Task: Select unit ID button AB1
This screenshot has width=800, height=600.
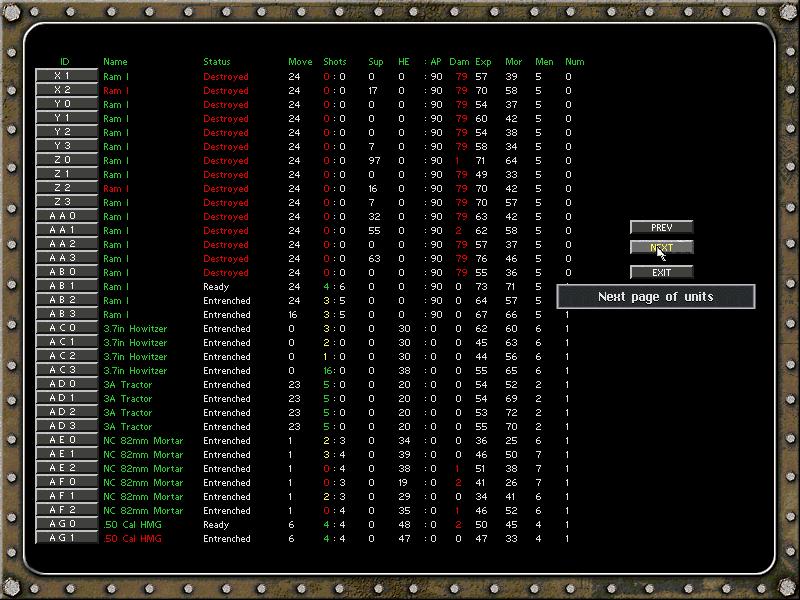Action: [x=68, y=285]
